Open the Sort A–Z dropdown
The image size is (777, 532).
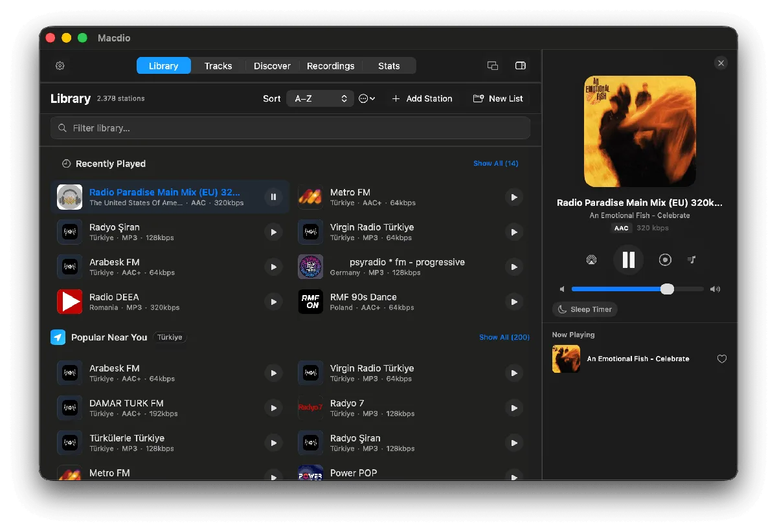pos(320,98)
